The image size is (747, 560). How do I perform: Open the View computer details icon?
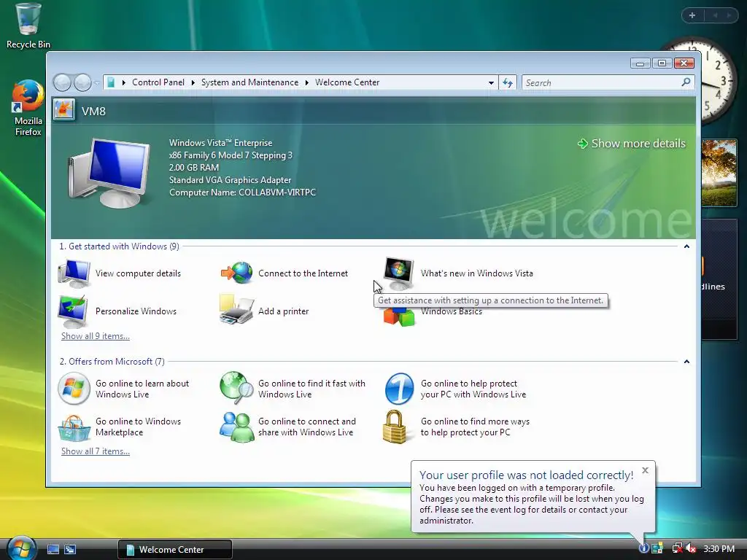pyautogui.click(x=74, y=273)
